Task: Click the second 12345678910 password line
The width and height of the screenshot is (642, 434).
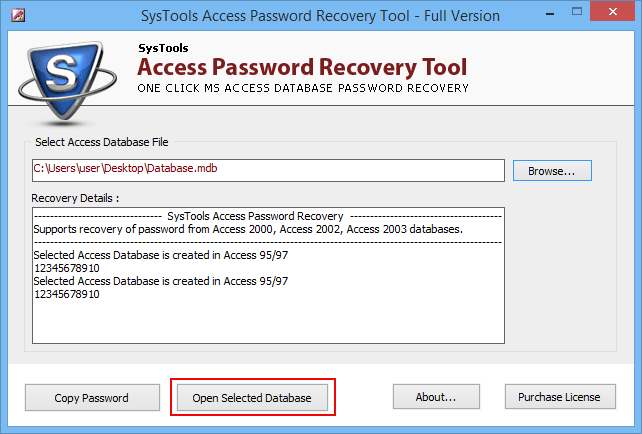Action: tap(67, 294)
